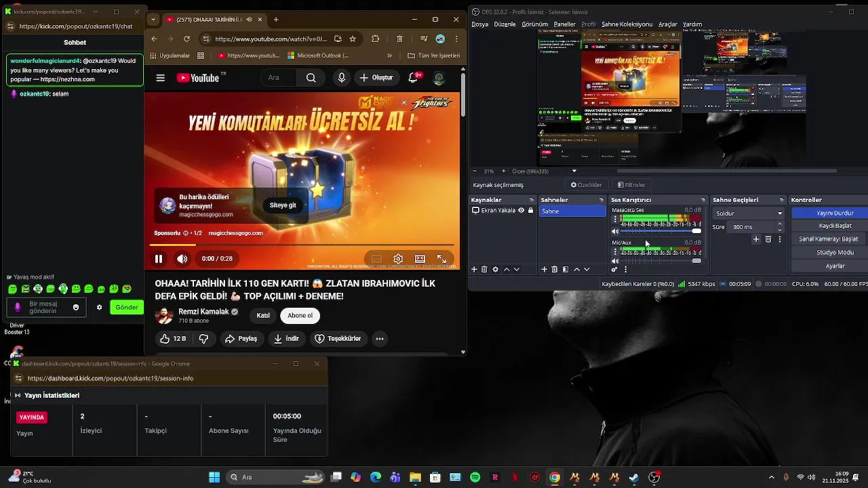Viewport: 868px width, 488px height.
Task: Add a scene transition plus icon
Action: pos(756,239)
